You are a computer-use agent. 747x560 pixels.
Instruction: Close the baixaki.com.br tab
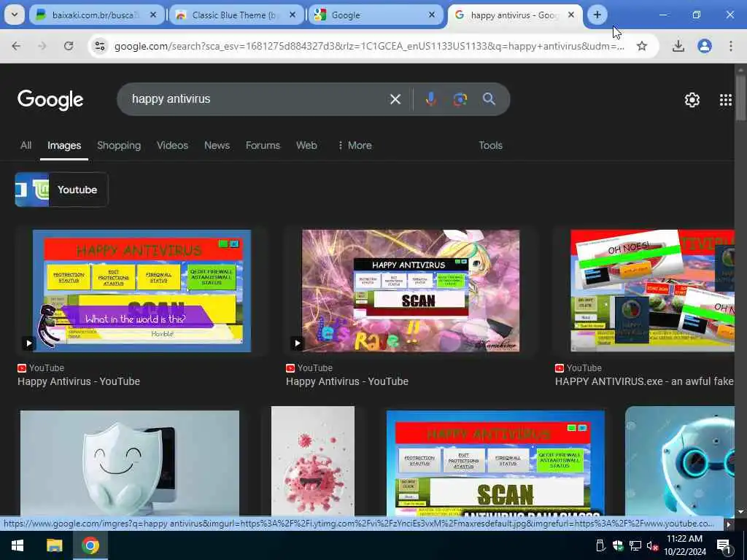(x=153, y=15)
